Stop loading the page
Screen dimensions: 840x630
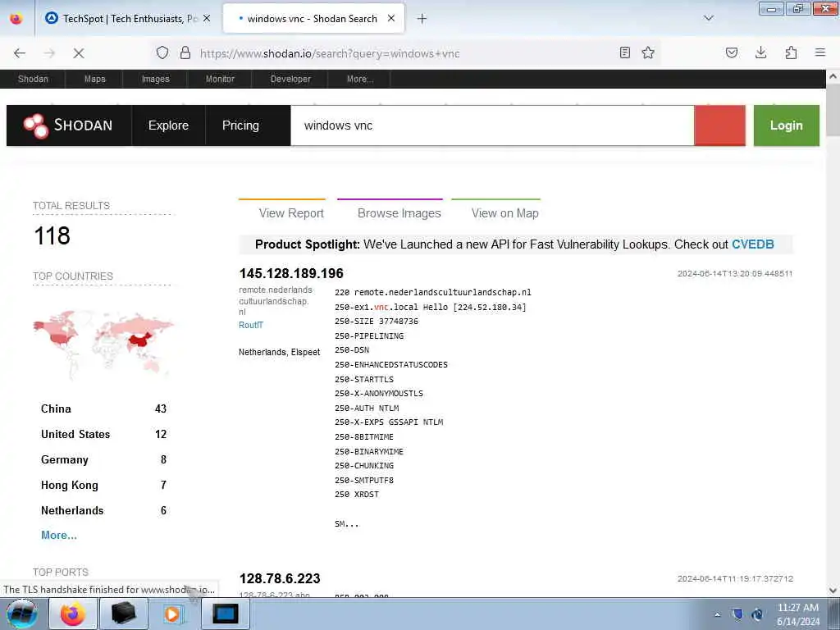click(x=78, y=53)
